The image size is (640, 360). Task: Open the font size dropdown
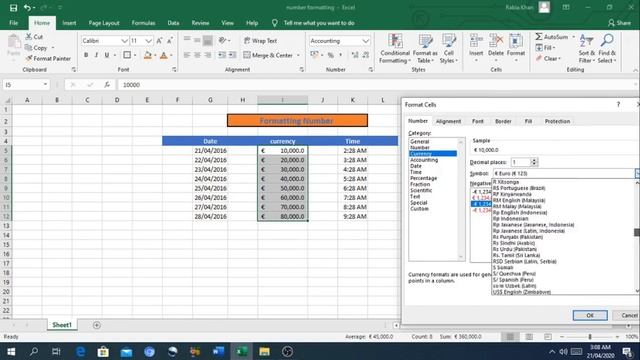coord(148,41)
